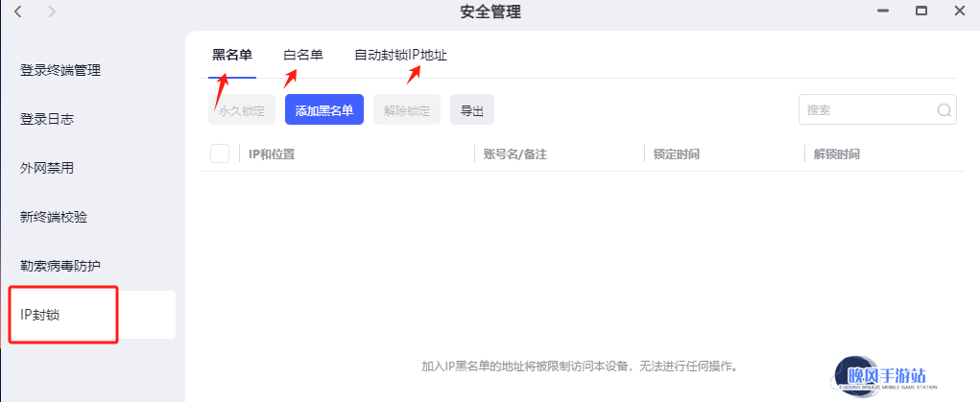The width and height of the screenshot is (980, 402).
Task: Open 登录日志 in the sidebar
Action: [47, 119]
